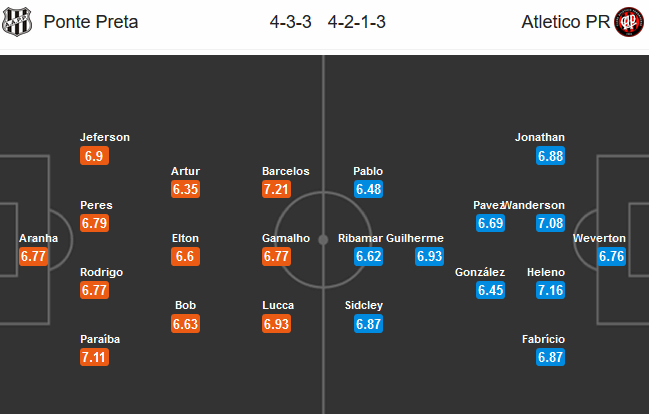The width and height of the screenshot is (649, 414).
Task: Open the Ponte Preta team name link
Action: coord(91,22)
